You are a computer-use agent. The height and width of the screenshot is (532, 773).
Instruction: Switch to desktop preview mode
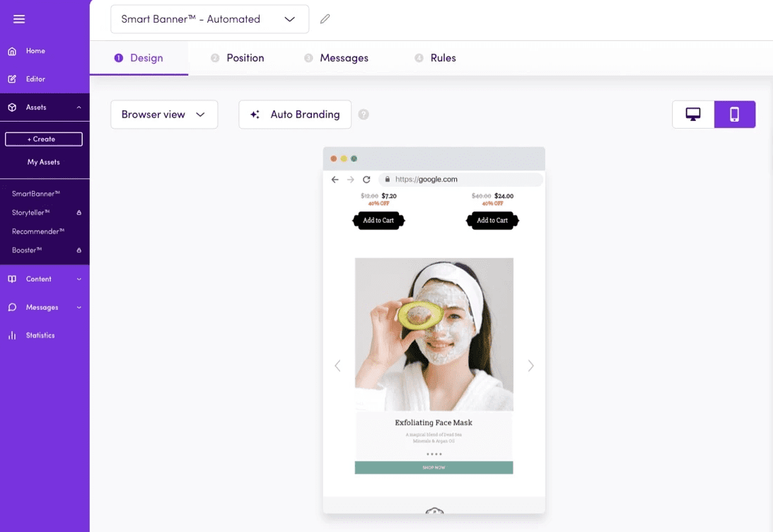click(693, 115)
